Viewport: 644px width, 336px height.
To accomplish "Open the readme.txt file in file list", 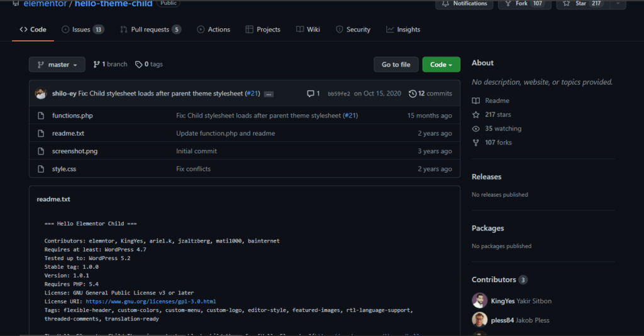I will coord(68,133).
